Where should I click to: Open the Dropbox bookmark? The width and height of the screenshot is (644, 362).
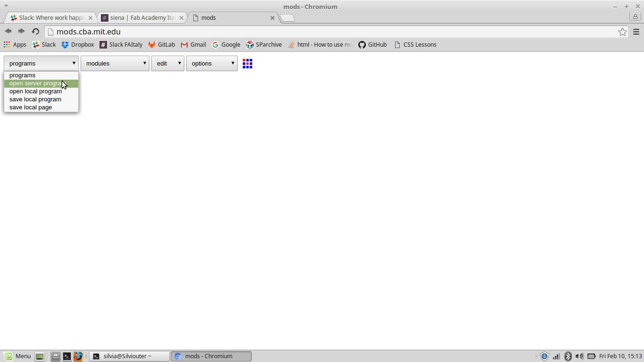pyautogui.click(x=78, y=45)
